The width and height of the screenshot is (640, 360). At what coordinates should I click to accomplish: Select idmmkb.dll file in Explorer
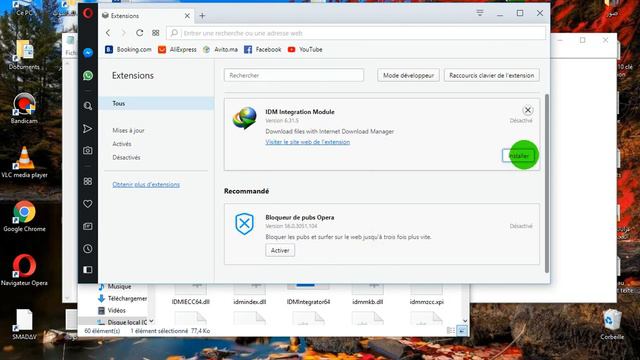click(x=367, y=294)
